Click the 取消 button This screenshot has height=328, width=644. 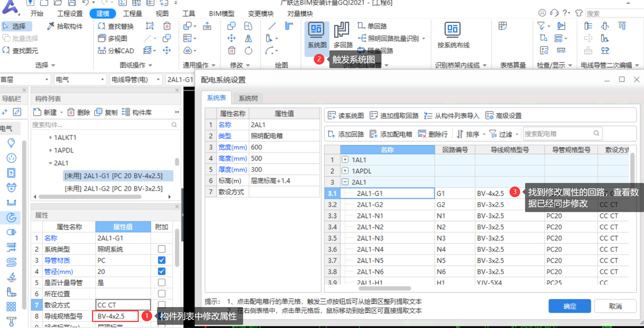pyautogui.click(x=615, y=306)
